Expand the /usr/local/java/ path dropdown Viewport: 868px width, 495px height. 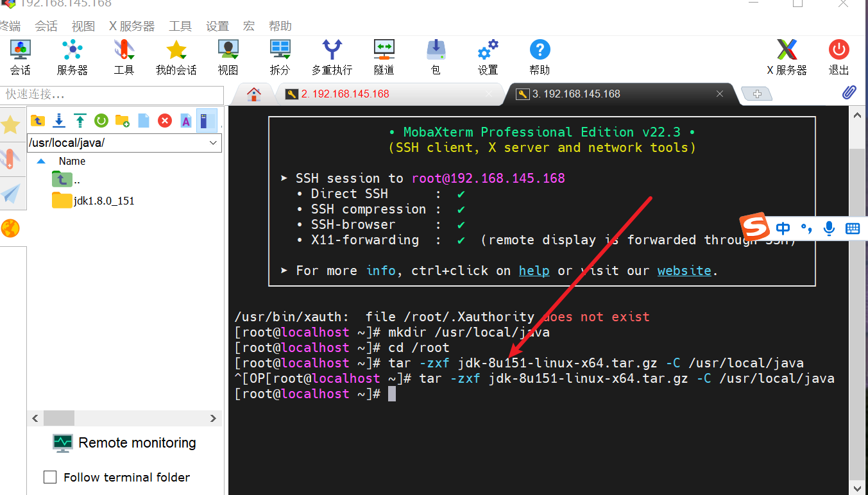[x=214, y=143]
